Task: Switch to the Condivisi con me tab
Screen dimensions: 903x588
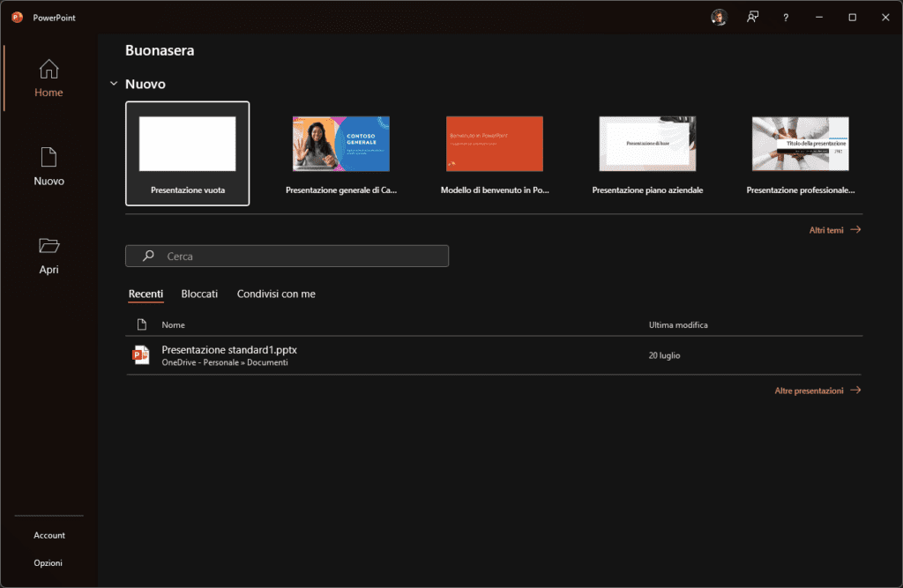Action: pos(276,294)
